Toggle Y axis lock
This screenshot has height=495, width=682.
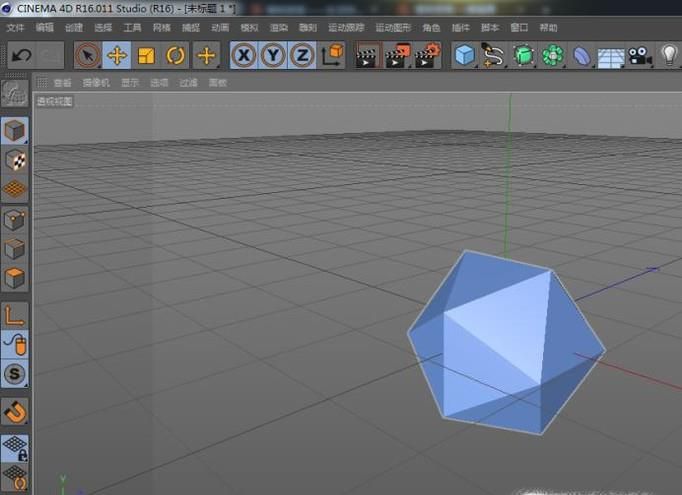tap(273, 55)
